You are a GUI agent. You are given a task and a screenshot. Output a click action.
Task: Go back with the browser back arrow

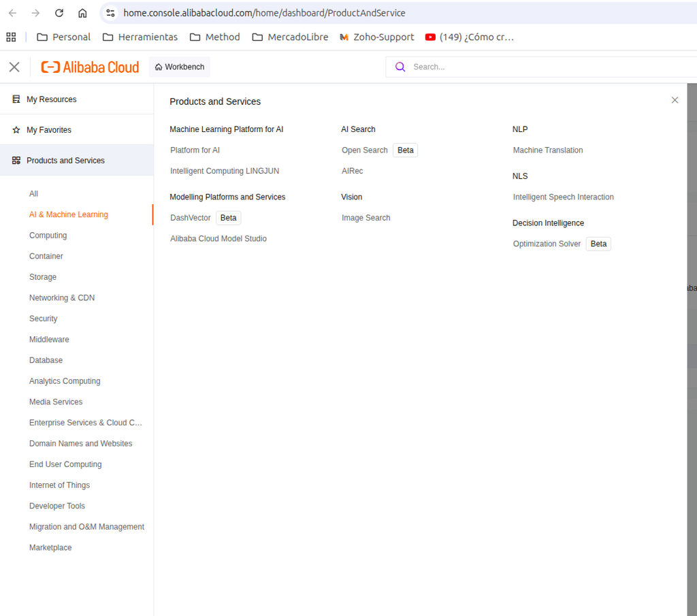coord(12,13)
